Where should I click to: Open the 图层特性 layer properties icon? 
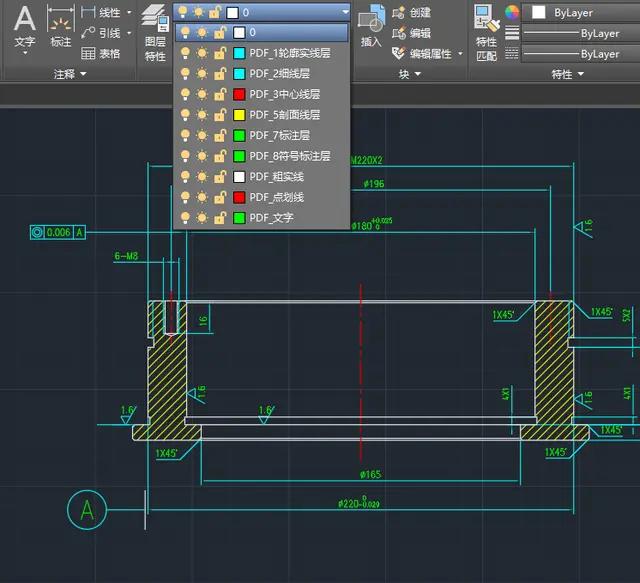[x=155, y=30]
